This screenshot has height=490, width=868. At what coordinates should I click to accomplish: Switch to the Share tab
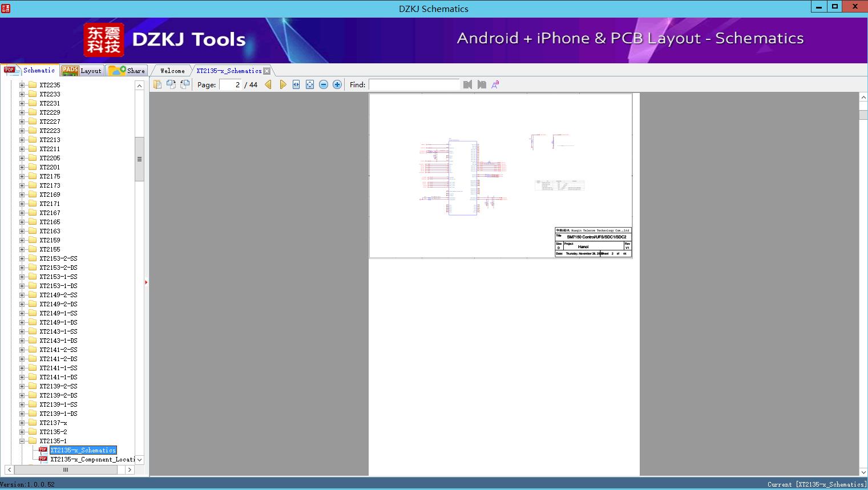(x=127, y=71)
